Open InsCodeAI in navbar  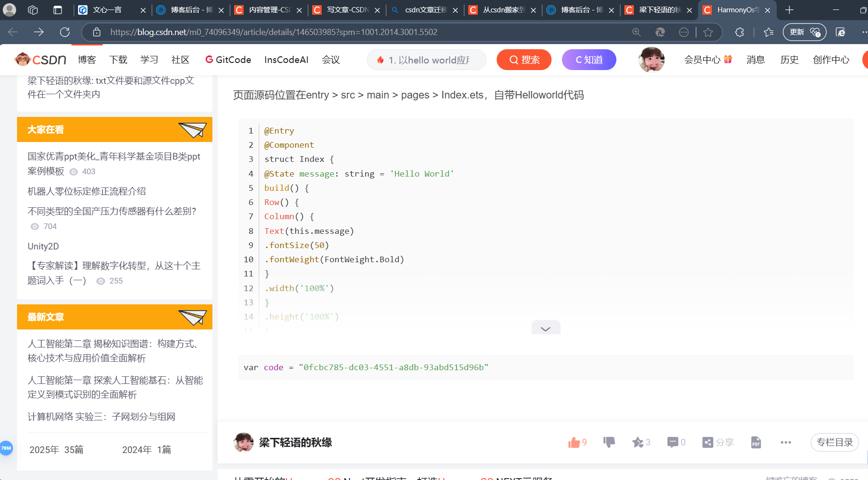(286, 60)
